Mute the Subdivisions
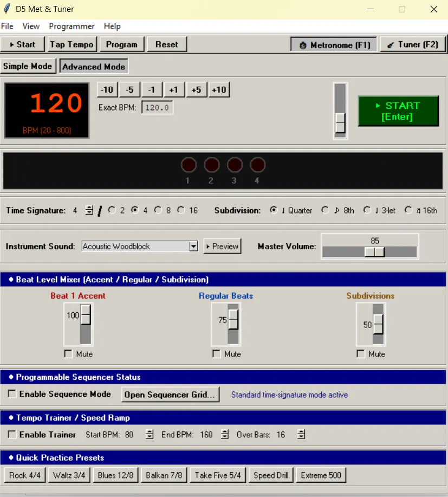The image size is (448, 497). point(361,354)
